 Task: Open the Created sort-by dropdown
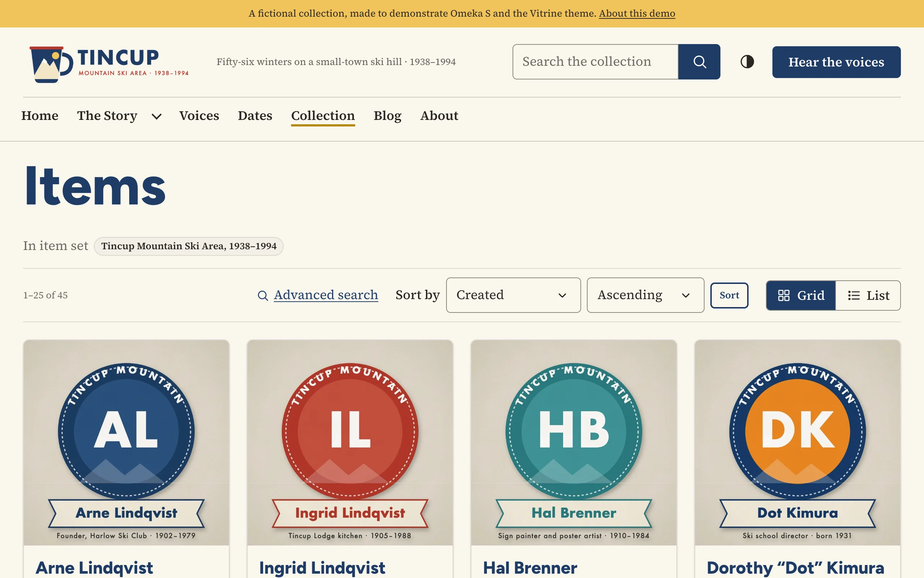[x=513, y=295]
